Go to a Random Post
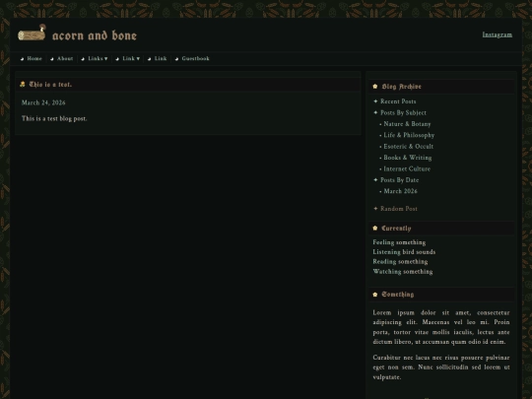The height and width of the screenshot is (399, 532). click(399, 209)
